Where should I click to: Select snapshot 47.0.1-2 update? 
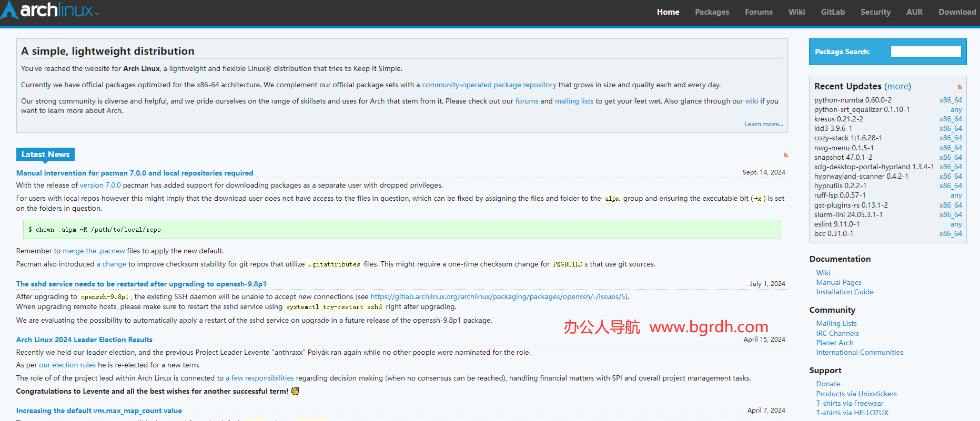pyautogui.click(x=843, y=157)
